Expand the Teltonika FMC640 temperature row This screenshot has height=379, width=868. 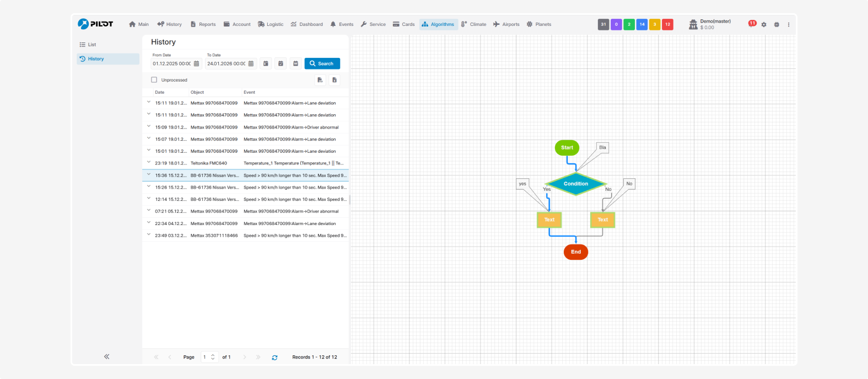(x=149, y=163)
